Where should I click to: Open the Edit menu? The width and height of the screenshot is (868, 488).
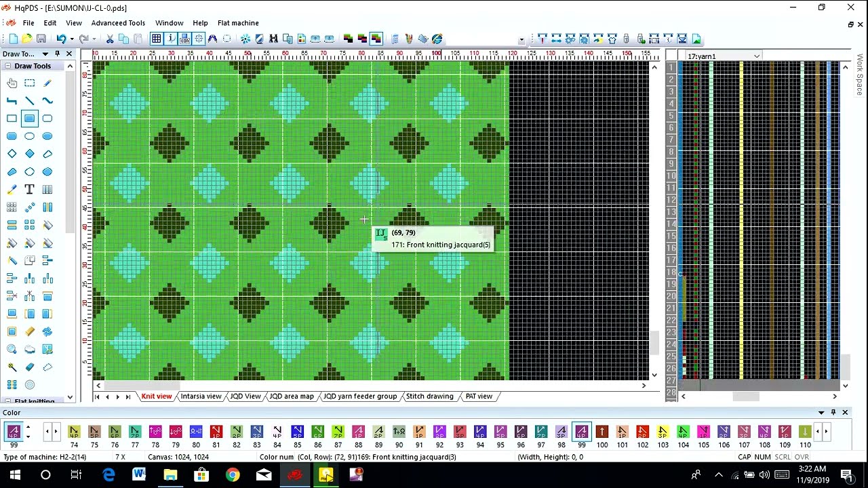pyautogui.click(x=50, y=23)
